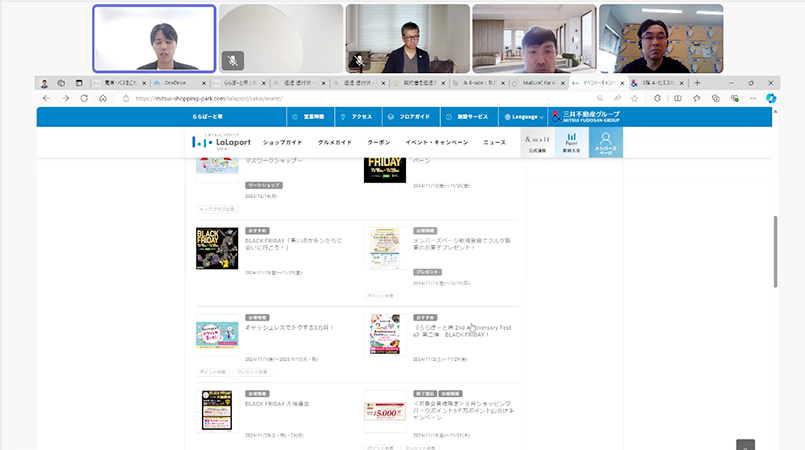Click the scroll-to-top arrow button
The height and width of the screenshot is (450, 805).
pyautogui.click(x=745, y=445)
